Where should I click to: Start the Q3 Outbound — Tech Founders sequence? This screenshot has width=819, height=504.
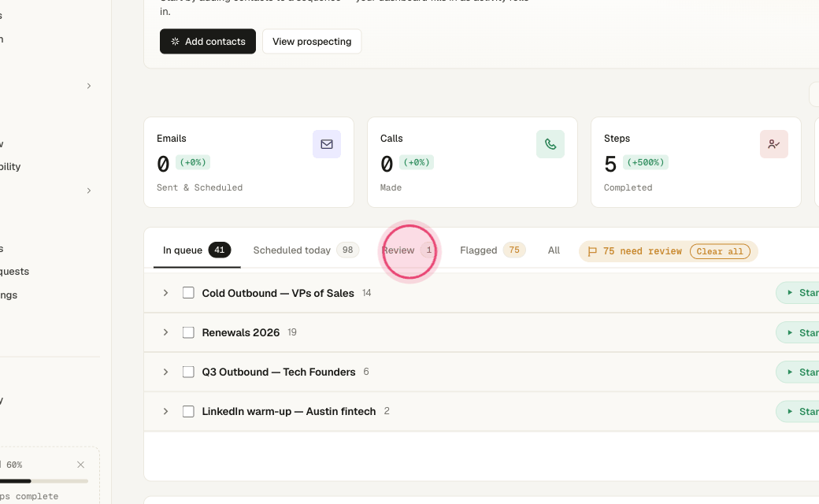(x=798, y=372)
